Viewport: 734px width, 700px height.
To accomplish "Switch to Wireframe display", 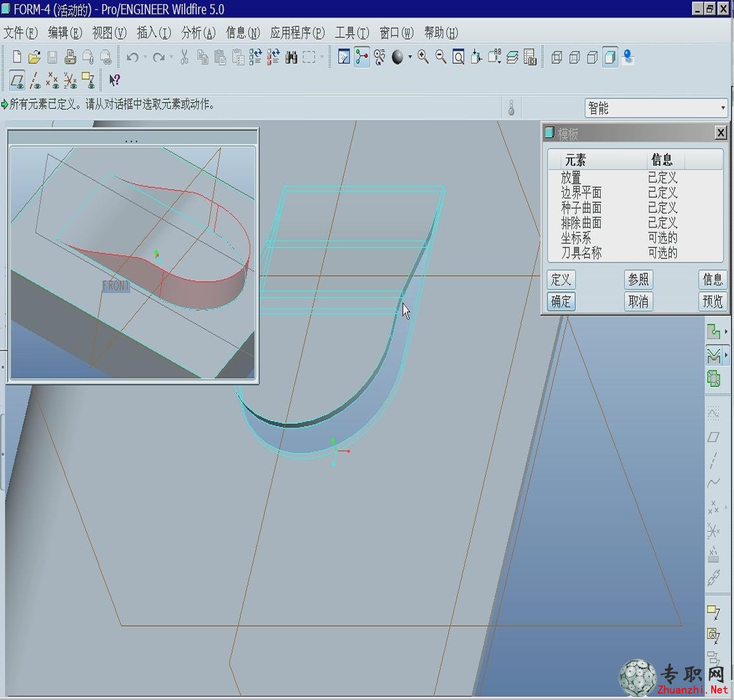I will point(557,57).
